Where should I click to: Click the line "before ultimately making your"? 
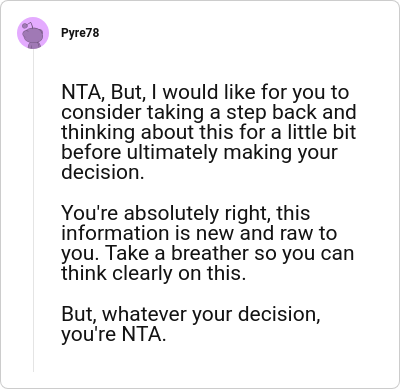[199, 153]
